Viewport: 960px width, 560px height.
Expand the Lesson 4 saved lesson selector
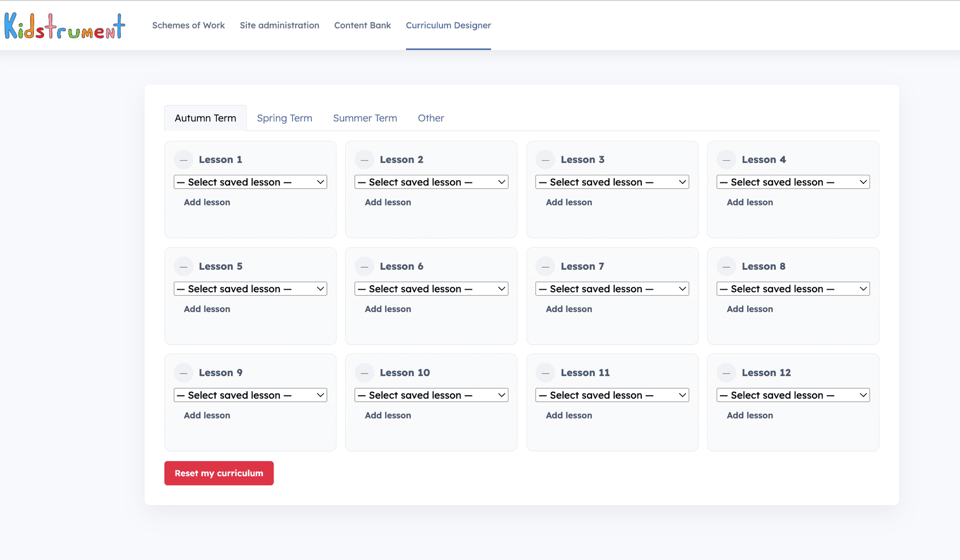tap(793, 182)
